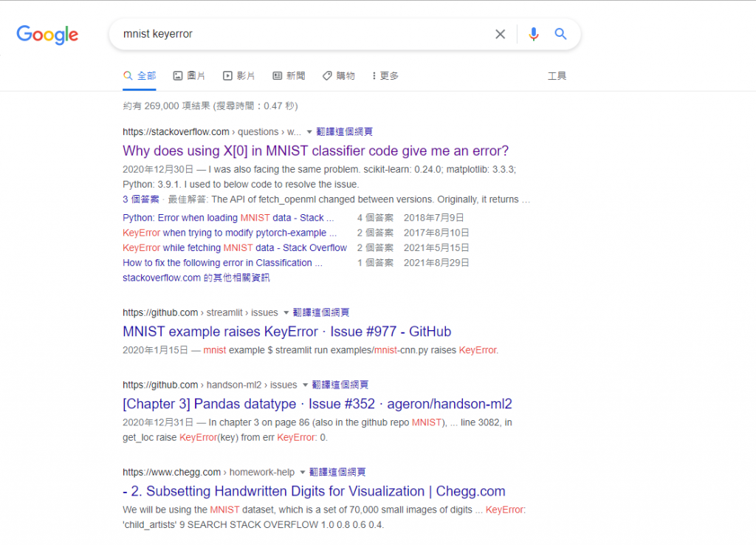This screenshot has width=756, height=545.
Task: Open 'Subsetting Handwritten Digits for Visualization' Chegg result
Action: (x=314, y=492)
